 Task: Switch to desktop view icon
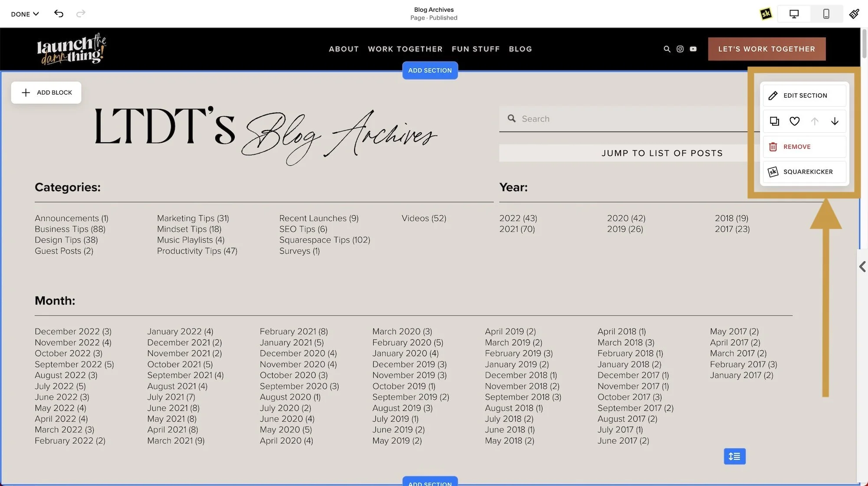794,14
